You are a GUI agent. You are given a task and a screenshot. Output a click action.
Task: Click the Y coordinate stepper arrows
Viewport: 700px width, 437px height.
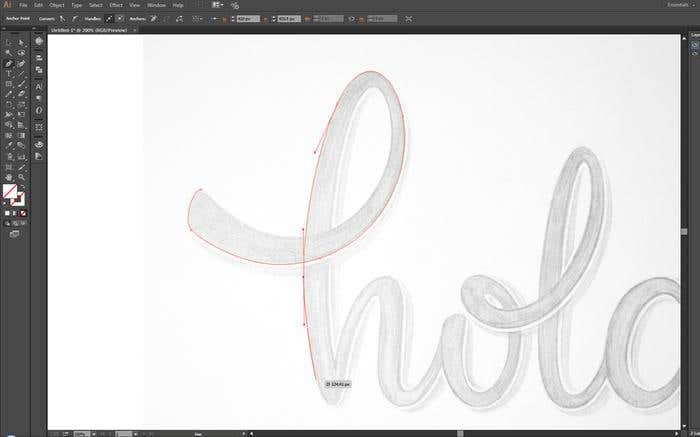(274, 19)
